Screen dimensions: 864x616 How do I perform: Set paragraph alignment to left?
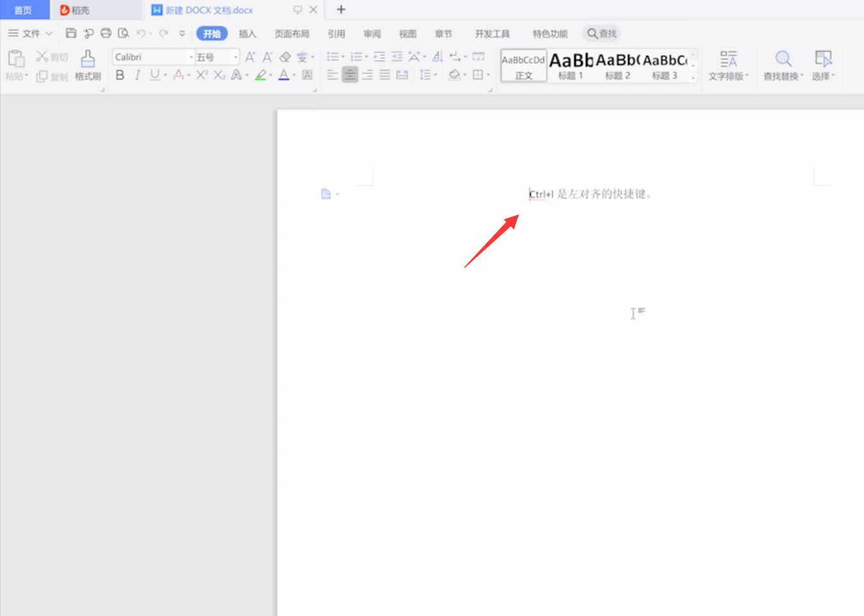pyautogui.click(x=332, y=75)
